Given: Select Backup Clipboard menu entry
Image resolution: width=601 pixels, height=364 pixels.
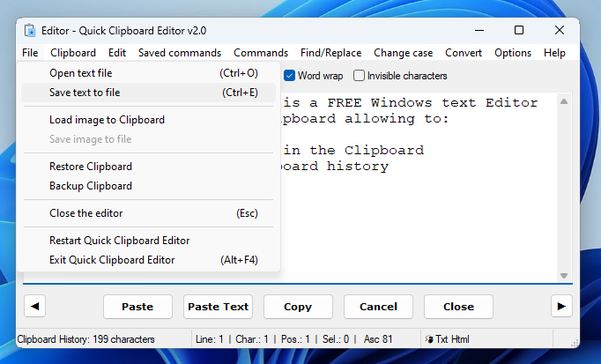Looking at the screenshot, I should (x=148, y=186).
